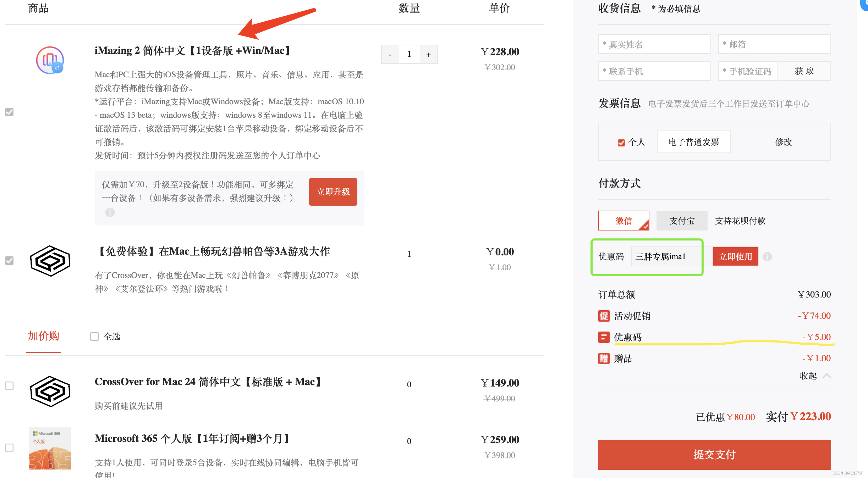Click the 活动促销 -¥74.00 discount value
The width and height of the screenshot is (868, 478).
click(814, 316)
